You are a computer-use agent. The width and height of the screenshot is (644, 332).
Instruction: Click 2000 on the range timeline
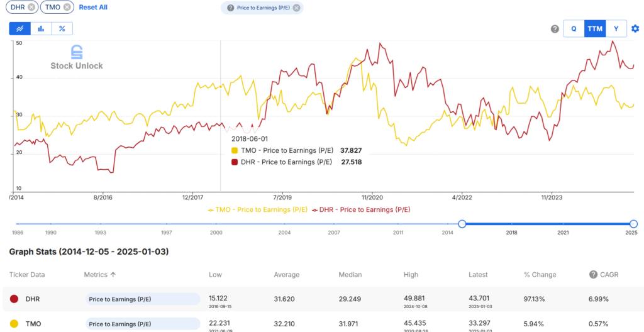pos(216,233)
